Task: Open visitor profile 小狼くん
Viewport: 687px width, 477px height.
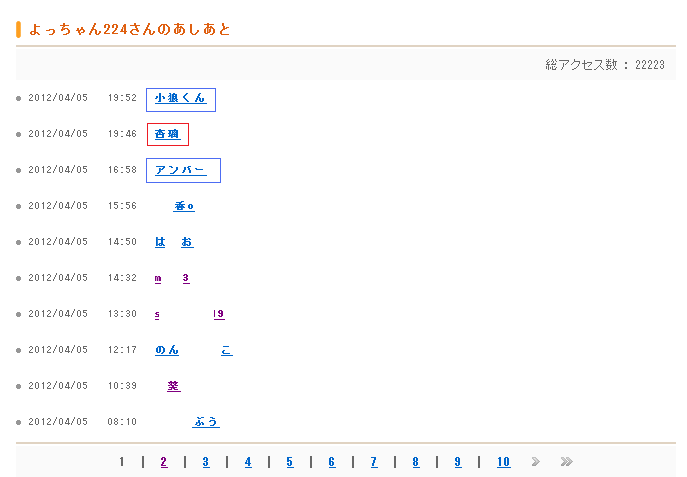Action: [180, 98]
